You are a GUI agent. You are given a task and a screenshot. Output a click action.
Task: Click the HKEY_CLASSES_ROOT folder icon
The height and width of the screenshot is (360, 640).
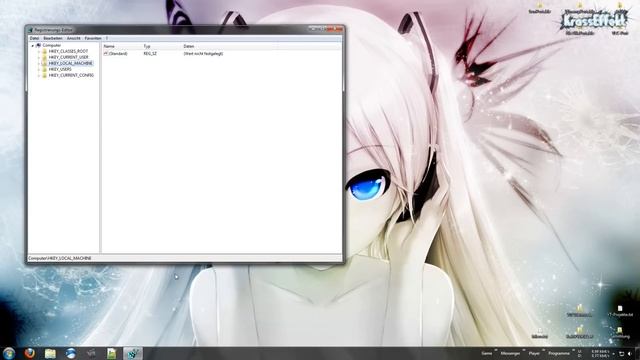[44, 51]
